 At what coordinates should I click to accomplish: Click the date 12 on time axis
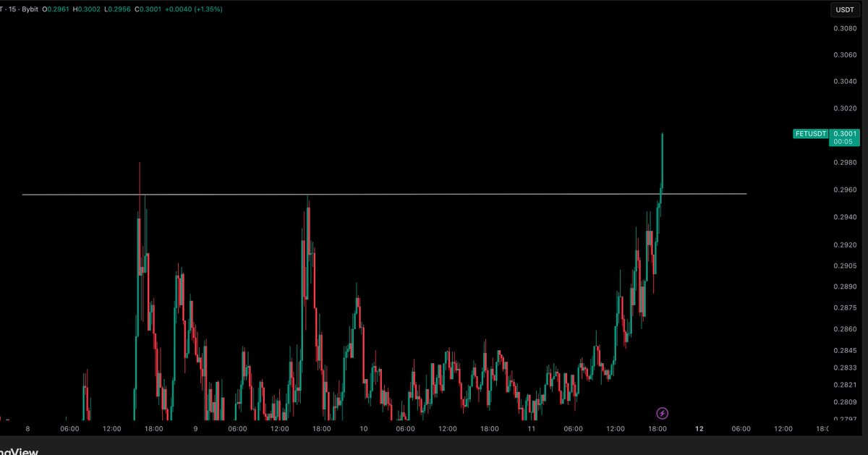pos(699,428)
